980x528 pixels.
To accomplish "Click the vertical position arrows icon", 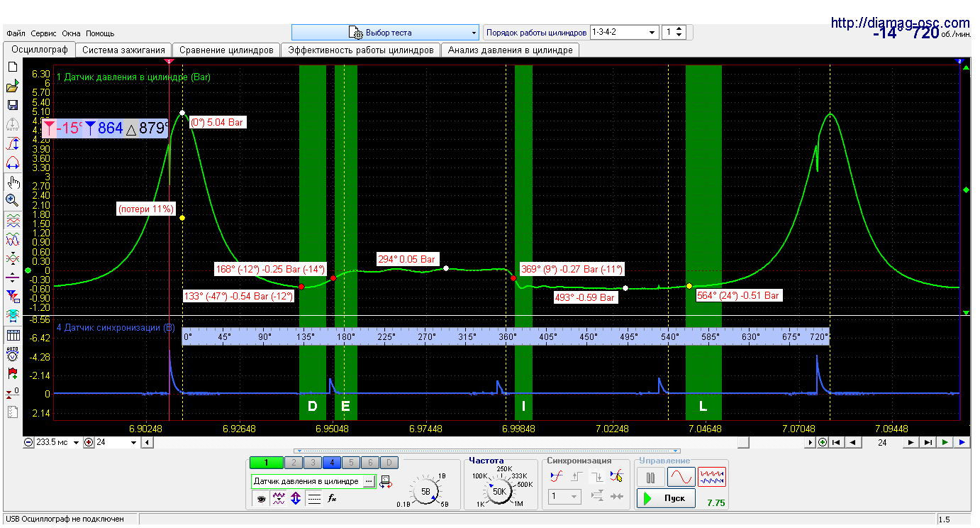I will [296, 499].
